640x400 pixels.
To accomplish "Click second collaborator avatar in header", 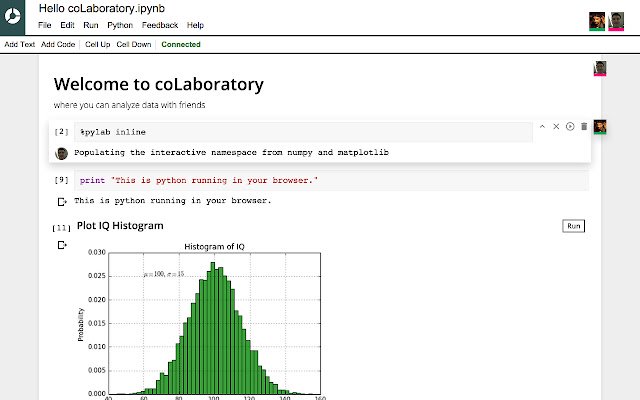I will click(616, 21).
